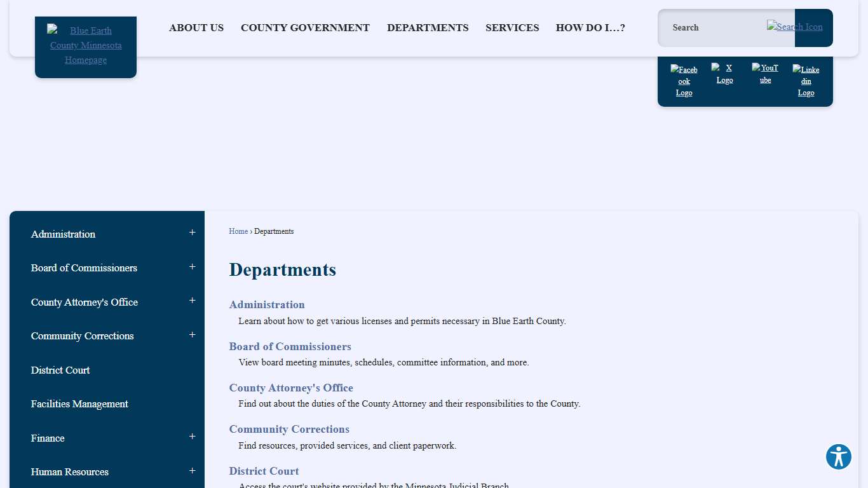
Task: Click the X social media logo
Action: tap(724, 74)
